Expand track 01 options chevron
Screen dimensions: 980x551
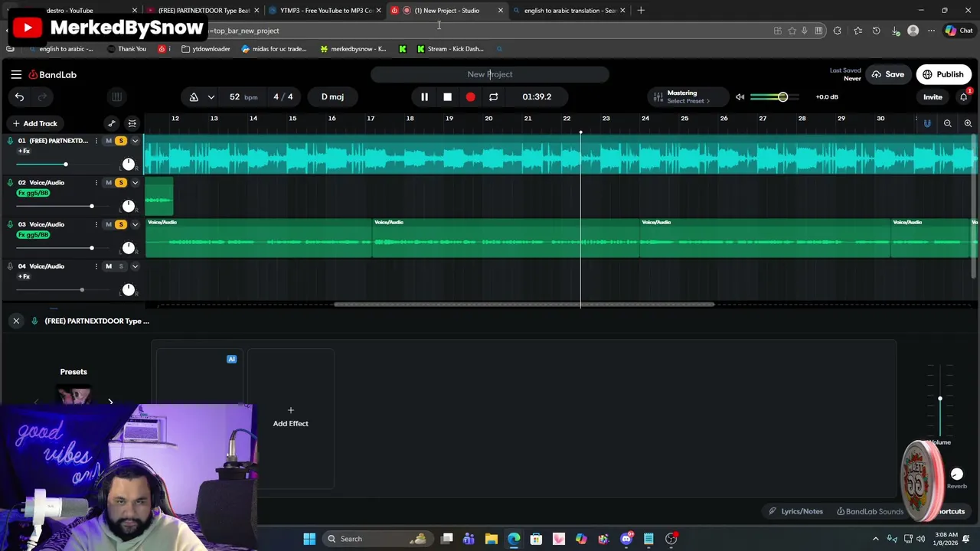point(135,141)
